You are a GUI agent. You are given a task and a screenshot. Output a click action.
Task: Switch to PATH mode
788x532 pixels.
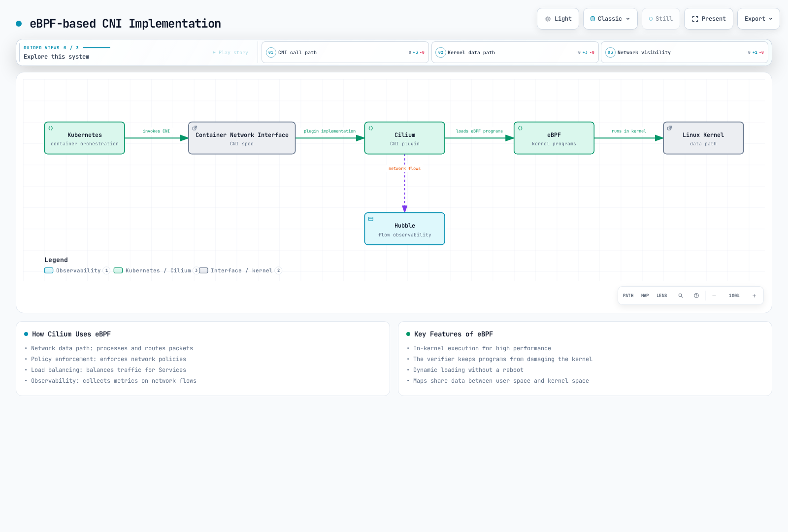628,296
